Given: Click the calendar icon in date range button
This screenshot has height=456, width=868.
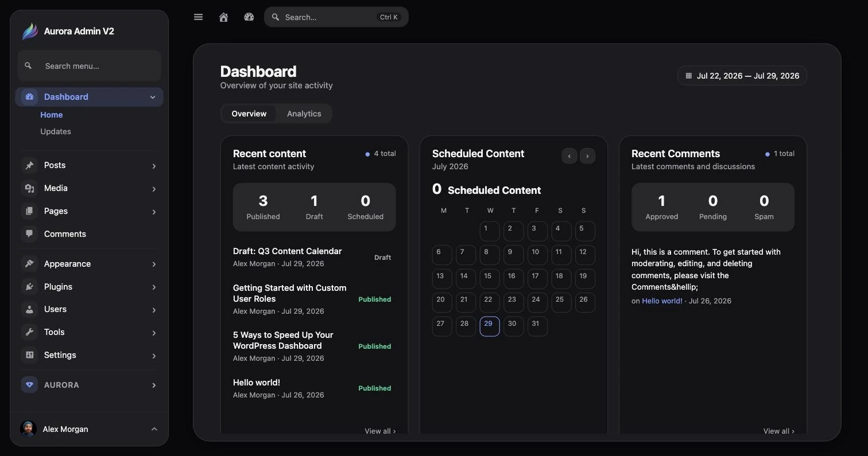Looking at the screenshot, I should click(x=689, y=76).
